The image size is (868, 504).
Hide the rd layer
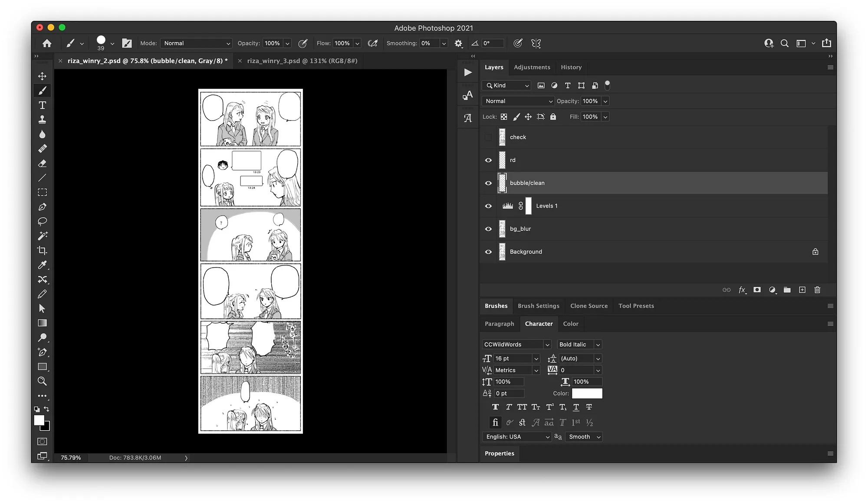488,160
